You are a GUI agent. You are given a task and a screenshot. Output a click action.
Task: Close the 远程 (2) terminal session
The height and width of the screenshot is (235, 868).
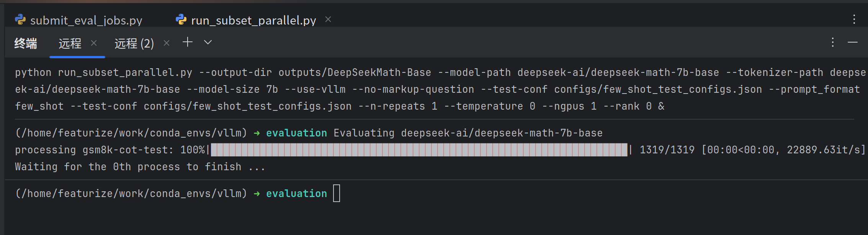point(167,43)
